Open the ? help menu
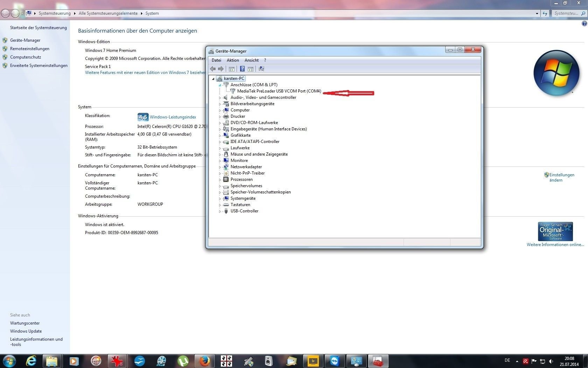This screenshot has height=368, width=588. [x=265, y=60]
